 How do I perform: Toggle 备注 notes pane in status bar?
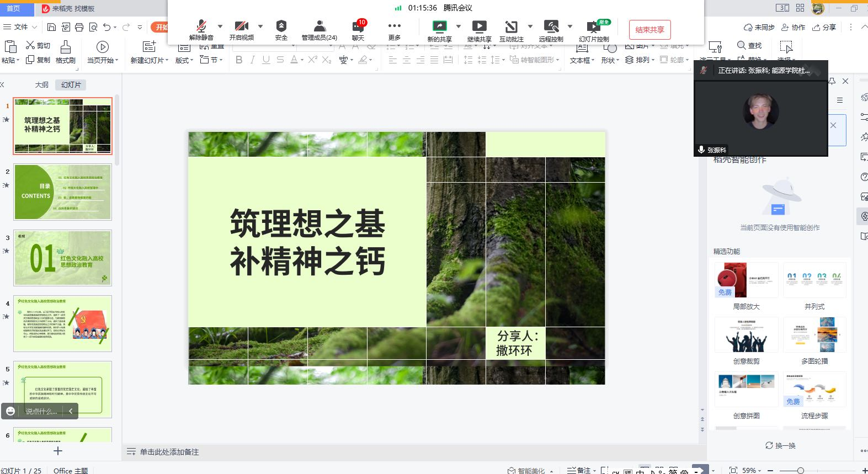tap(579, 470)
